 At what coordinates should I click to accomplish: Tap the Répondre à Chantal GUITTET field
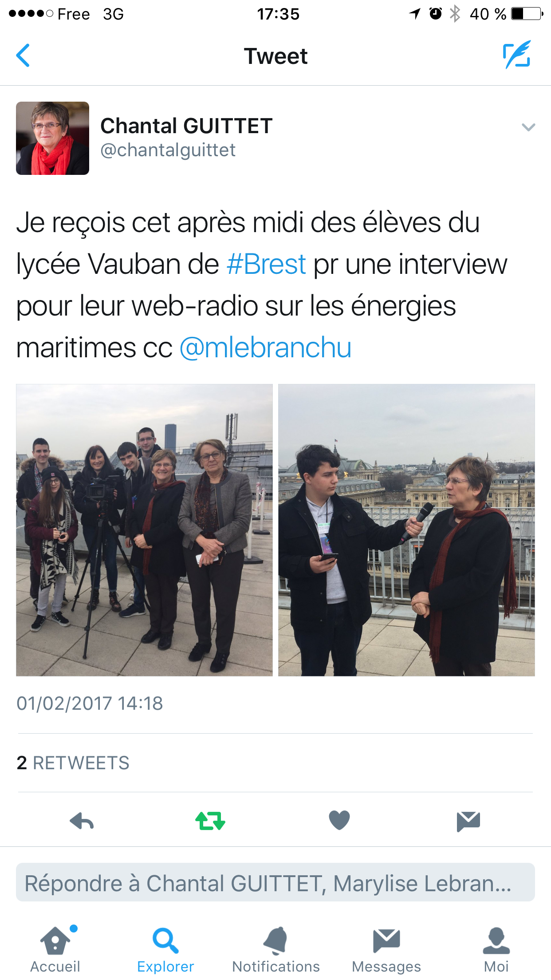pos(275,882)
